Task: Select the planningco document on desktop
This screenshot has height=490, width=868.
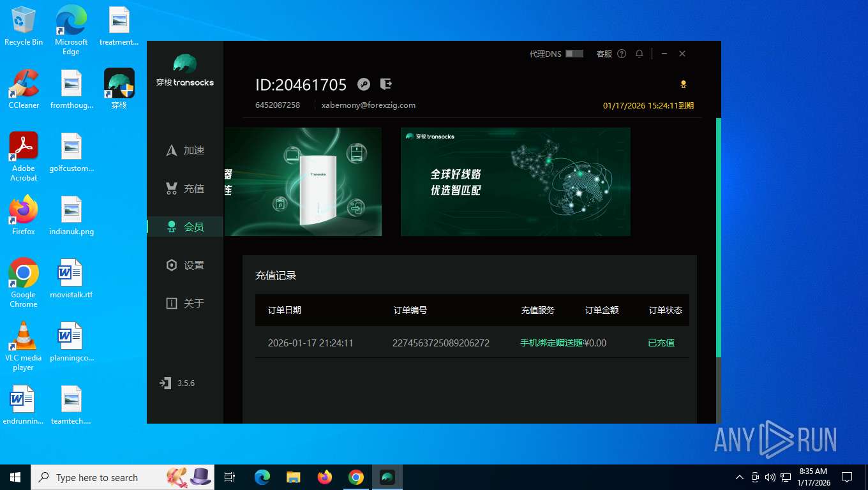Action: (71, 342)
